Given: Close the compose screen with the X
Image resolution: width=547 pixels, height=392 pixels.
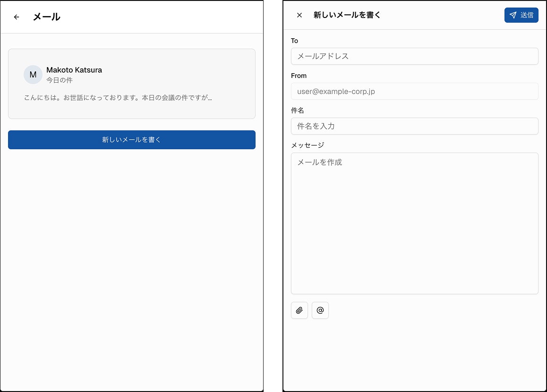Looking at the screenshot, I should (x=299, y=15).
